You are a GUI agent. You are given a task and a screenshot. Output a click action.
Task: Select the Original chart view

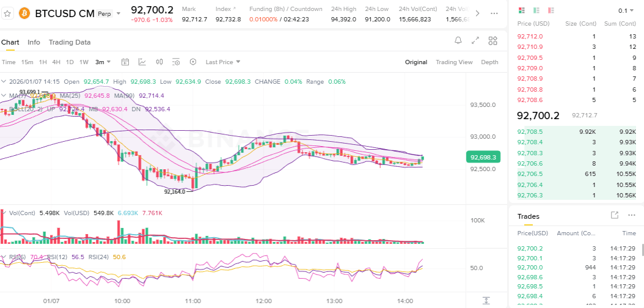point(416,62)
